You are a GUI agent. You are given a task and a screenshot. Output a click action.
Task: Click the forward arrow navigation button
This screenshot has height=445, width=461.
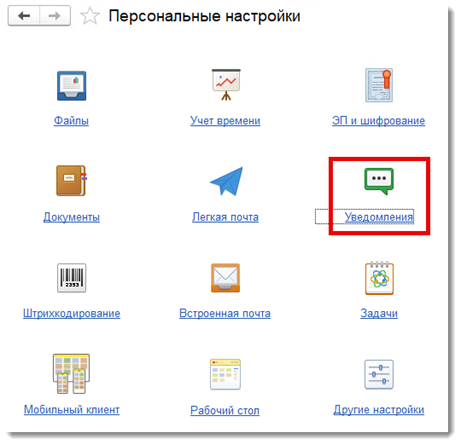click(55, 15)
